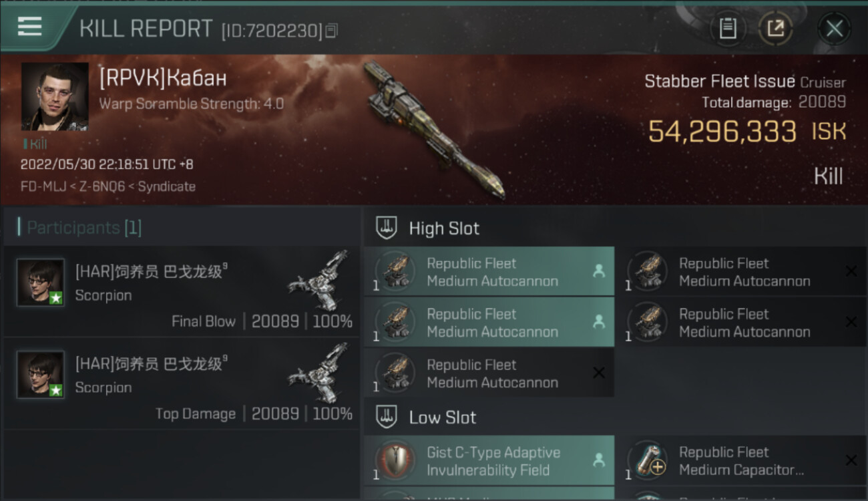Select Gist C-Type Adaptive Invulnerability Field
This screenshot has width=868, height=501.
[x=489, y=461]
